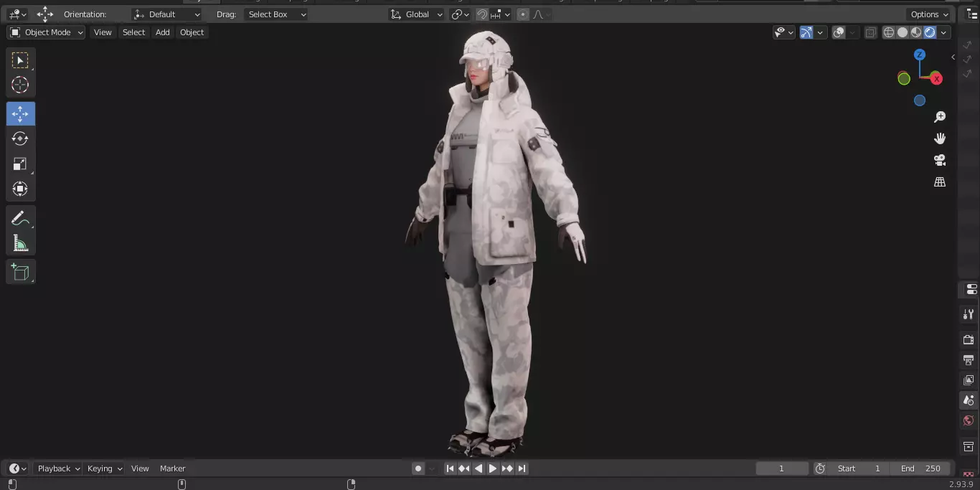Open the shading options dropdown arrow
Screen dimensions: 980x490
pos(943,32)
